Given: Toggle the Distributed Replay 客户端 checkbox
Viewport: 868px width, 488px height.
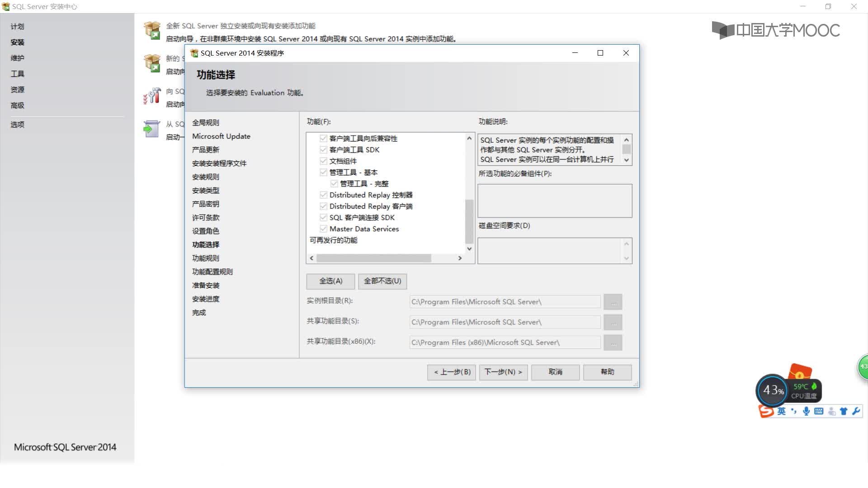Looking at the screenshot, I should [323, 206].
